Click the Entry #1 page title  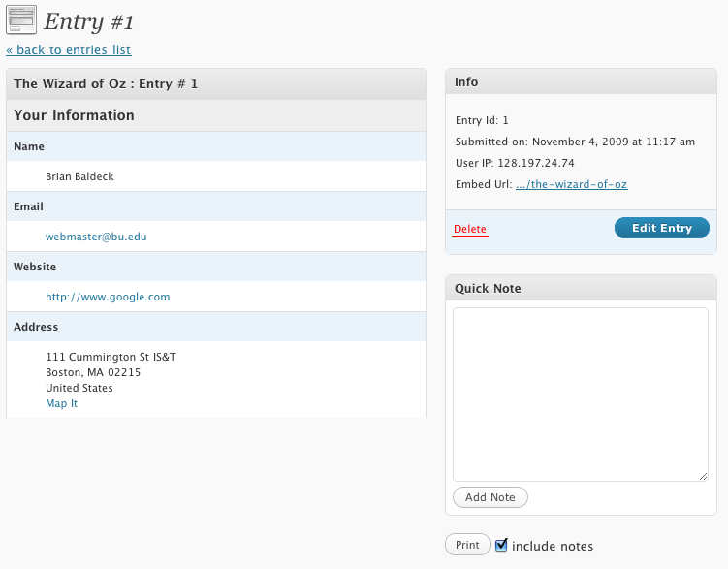point(88,22)
